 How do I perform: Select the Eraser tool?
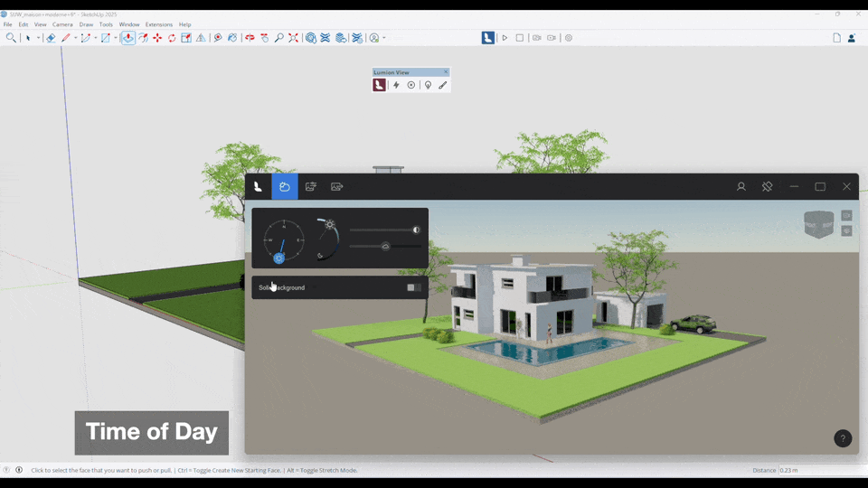pos(51,38)
